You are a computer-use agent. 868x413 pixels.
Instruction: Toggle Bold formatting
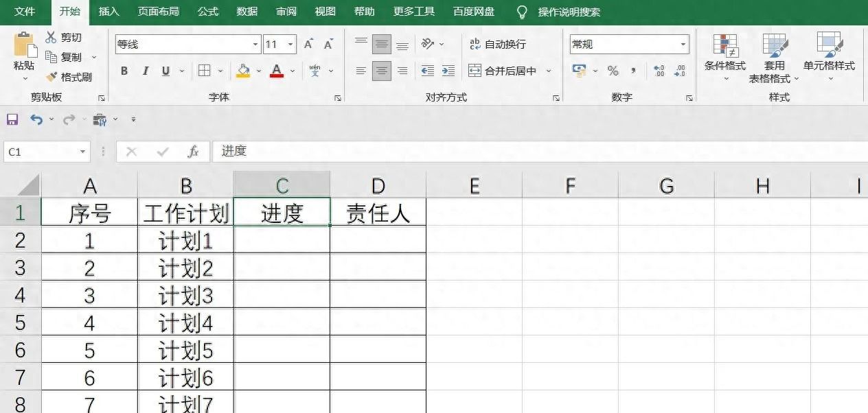(124, 71)
